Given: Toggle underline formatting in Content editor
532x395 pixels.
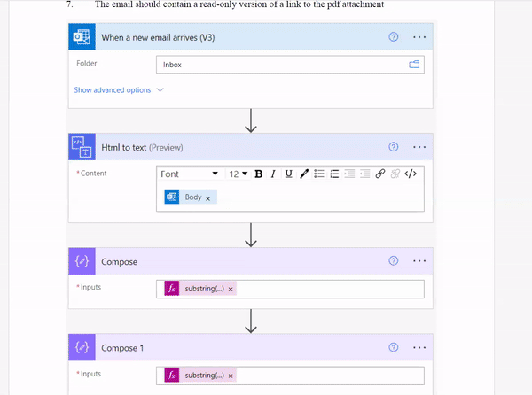Looking at the screenshot, I should (x=288, y=174).
